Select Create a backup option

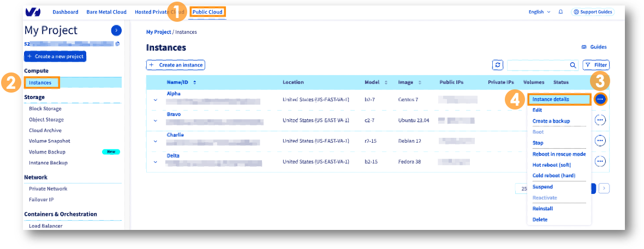pos(551,121)
